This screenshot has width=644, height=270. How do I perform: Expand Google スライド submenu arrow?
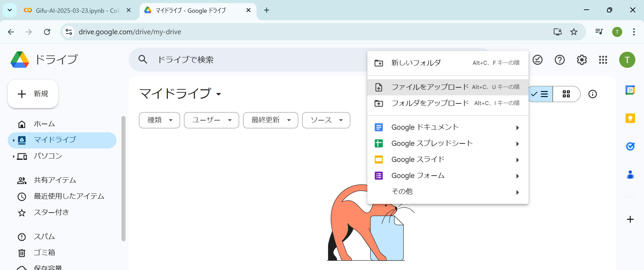coord(517,160)
